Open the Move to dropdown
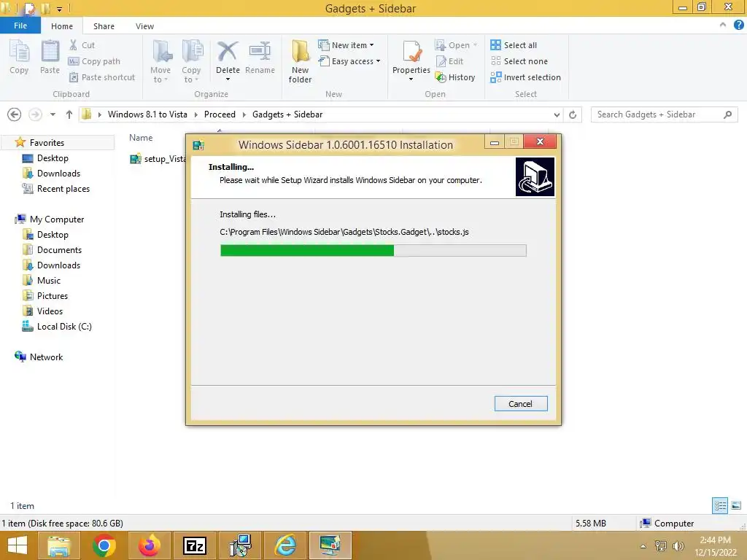This screenshot has width=747, height=560. pos(160,61)
